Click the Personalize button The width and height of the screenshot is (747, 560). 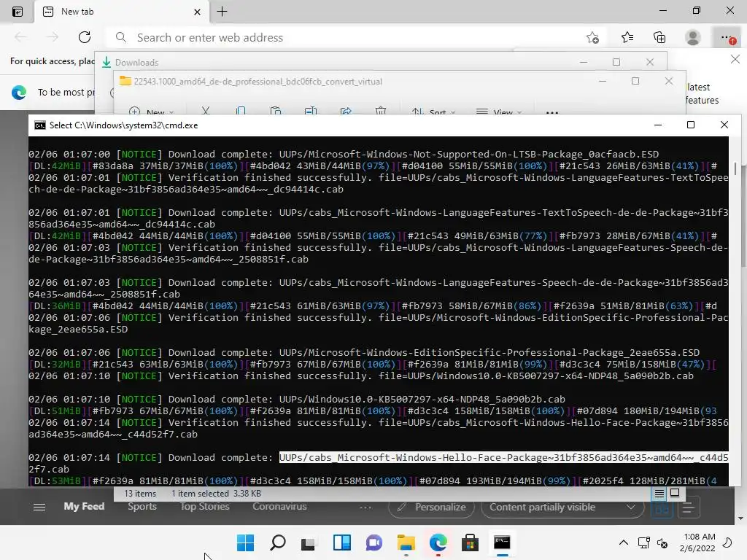pyautogui.click(x=431, y=507)
